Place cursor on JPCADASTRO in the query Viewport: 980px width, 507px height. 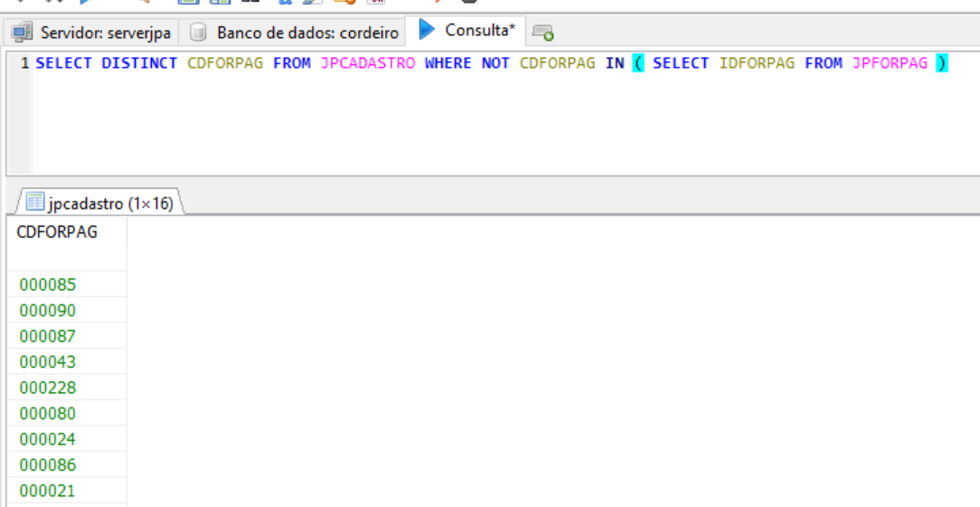pyautogui.click(x=367, y=63)
